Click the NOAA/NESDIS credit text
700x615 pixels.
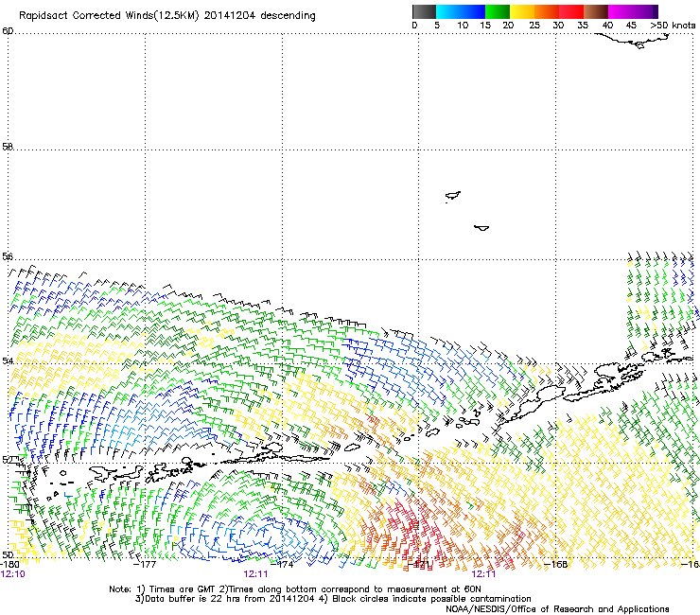[x=557, y=609]
